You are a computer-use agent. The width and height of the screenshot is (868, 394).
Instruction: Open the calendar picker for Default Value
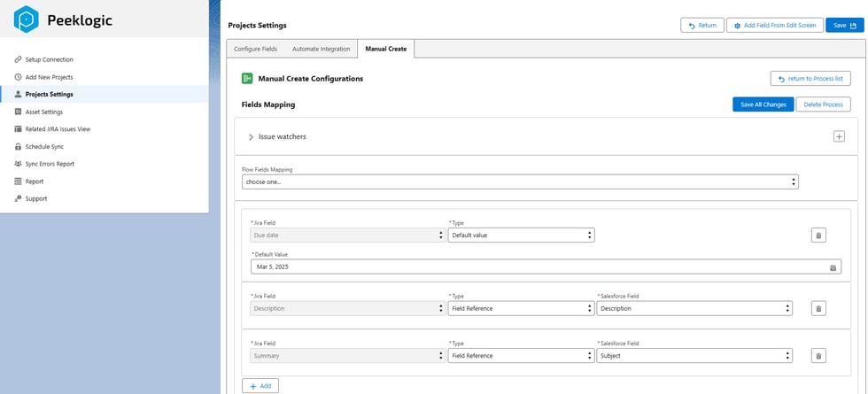point(833,267)
